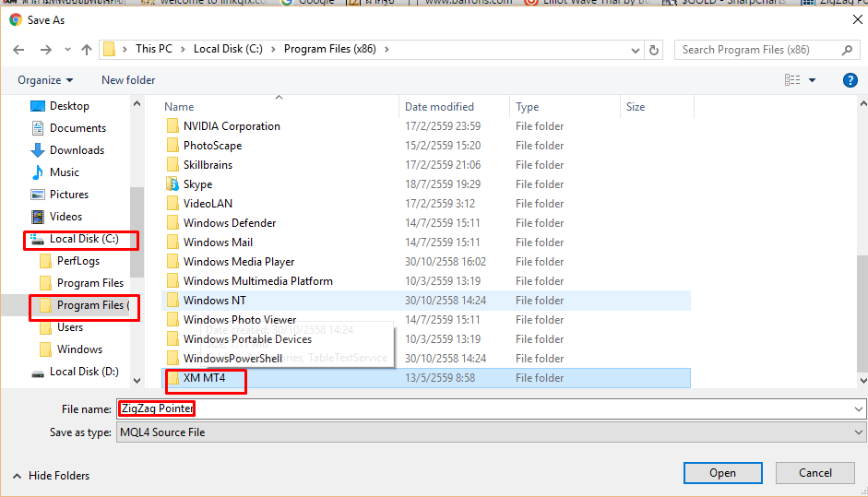
Task: Go forward with the Forward arrow
Action: coord(46,50)
